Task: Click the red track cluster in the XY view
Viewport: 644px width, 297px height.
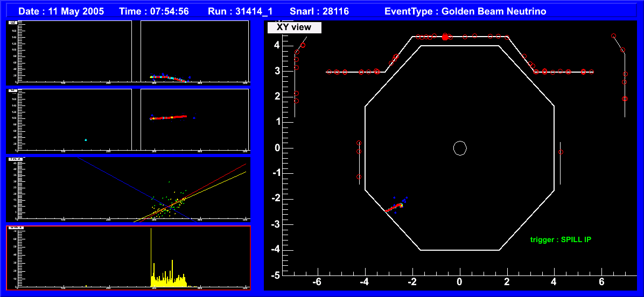Action: [x=393, y=207]
